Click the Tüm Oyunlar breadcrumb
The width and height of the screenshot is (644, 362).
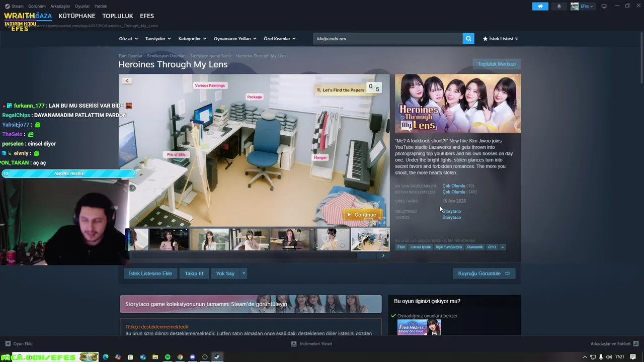130,56
